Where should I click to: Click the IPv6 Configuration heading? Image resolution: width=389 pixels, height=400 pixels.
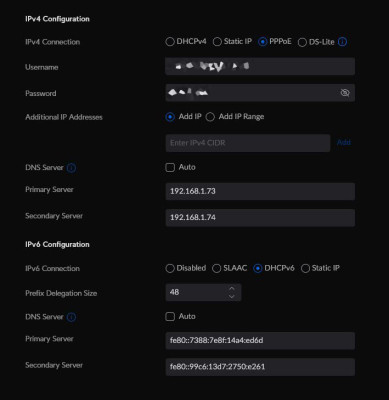point(57,244)
